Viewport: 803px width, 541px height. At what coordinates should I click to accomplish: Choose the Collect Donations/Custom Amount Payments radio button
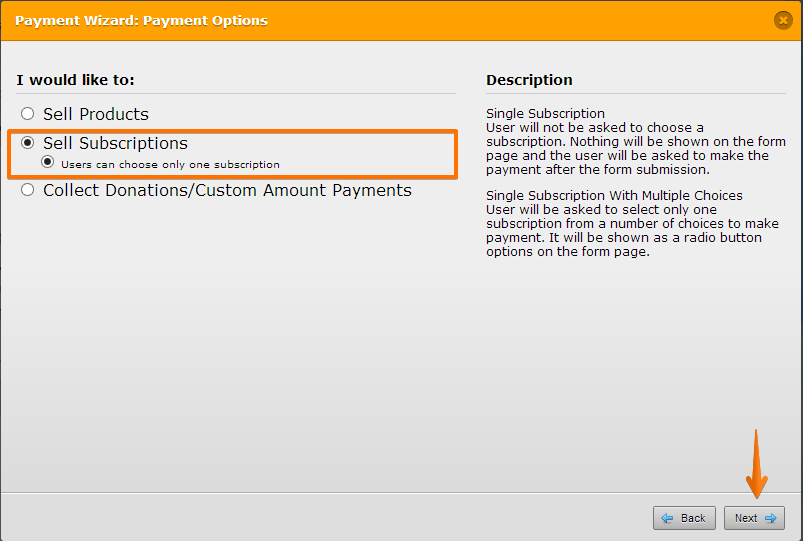[x=28, y=190]
